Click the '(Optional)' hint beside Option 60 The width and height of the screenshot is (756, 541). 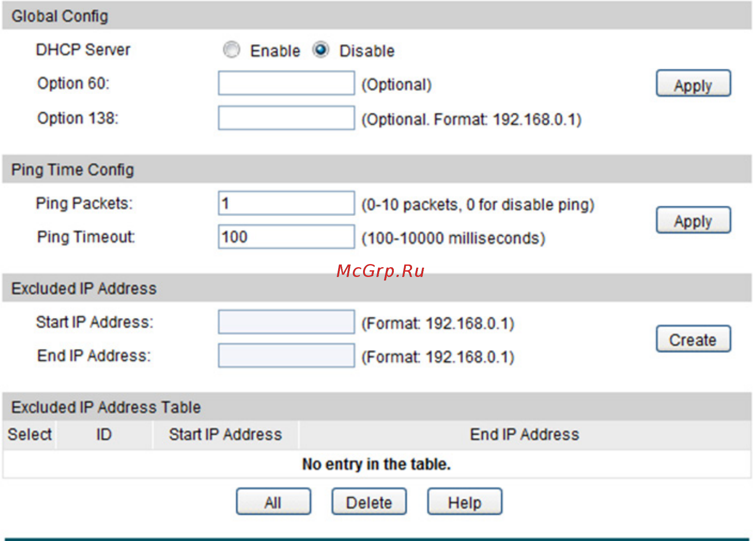coord(396,85)
